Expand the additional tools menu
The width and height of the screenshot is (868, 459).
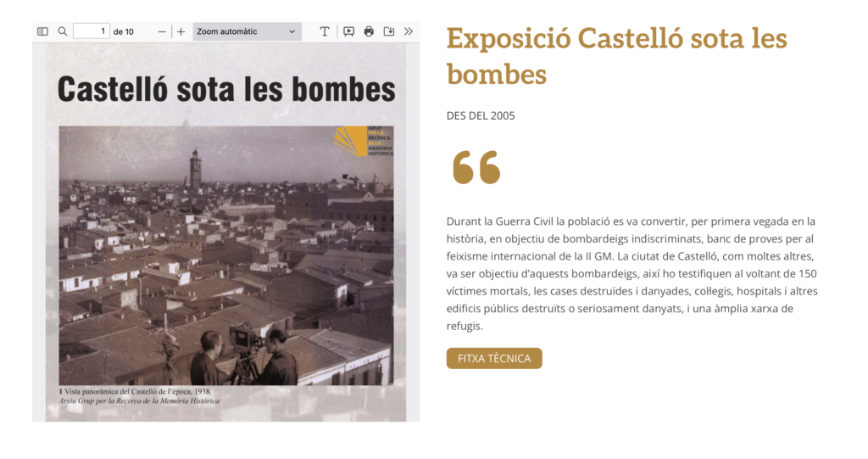(409, 31)
